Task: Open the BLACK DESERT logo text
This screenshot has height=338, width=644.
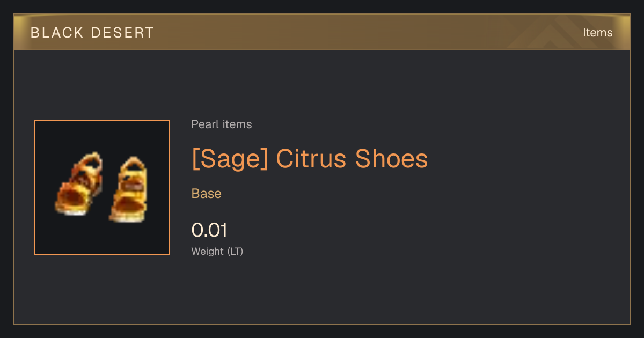Action: (92, 33)
